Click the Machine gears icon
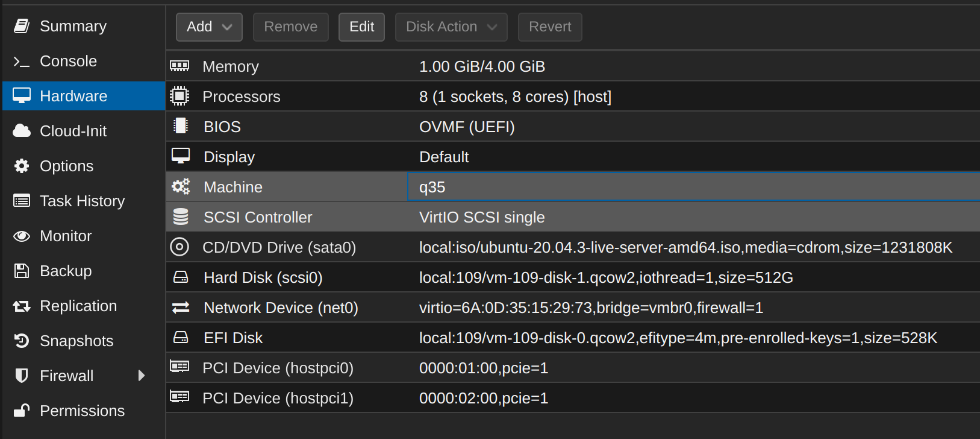The height and width of the screenshot is (439, 980). point(180,186)
